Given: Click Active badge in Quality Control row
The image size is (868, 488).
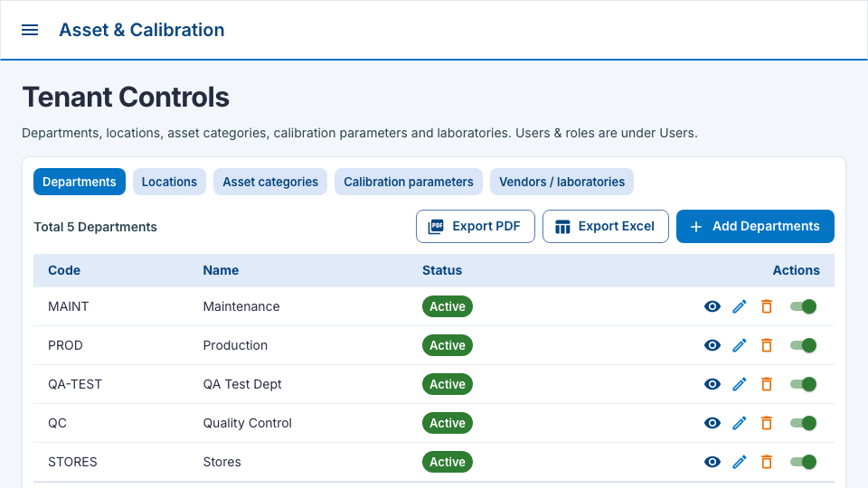Looking at the screenshot, I should [448, 423].
